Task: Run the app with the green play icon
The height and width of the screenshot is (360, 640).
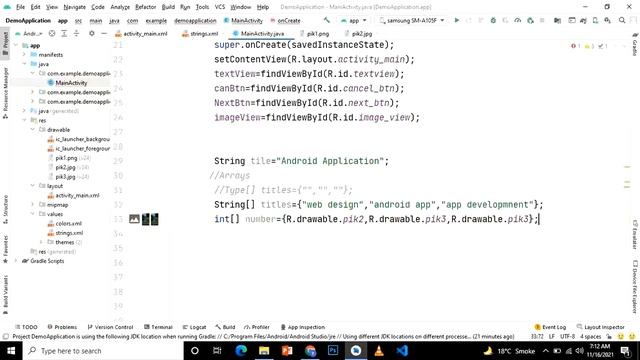Action: 457,20
